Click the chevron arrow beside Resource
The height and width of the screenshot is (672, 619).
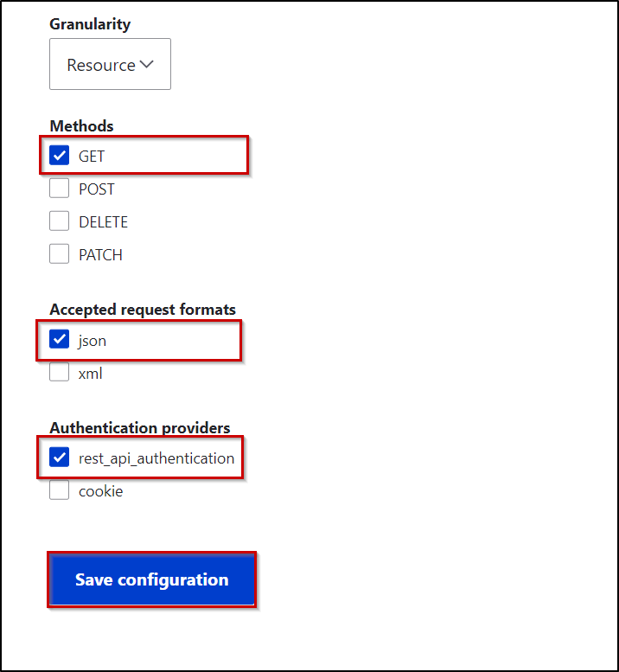click(x=146, y=64)
